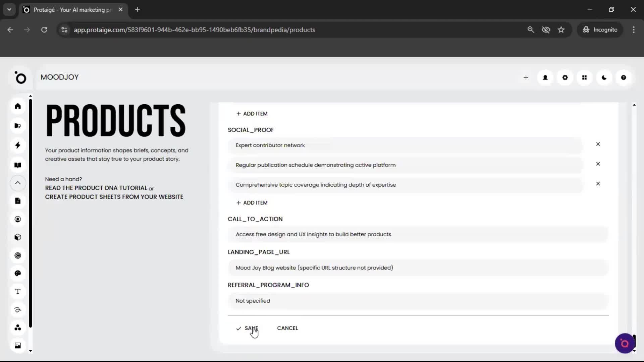Open the help question mark icon
This screenshot has height=362, width=644.
(x=623, y=77)
